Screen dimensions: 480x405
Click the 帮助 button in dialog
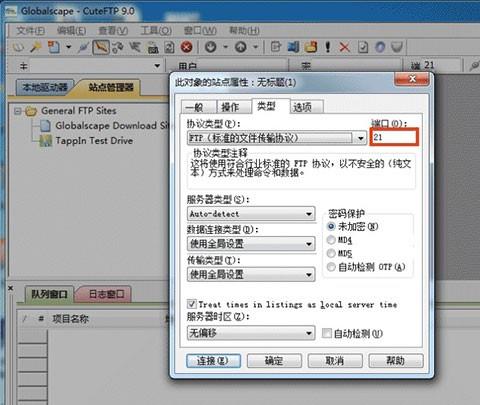[396, 361]
